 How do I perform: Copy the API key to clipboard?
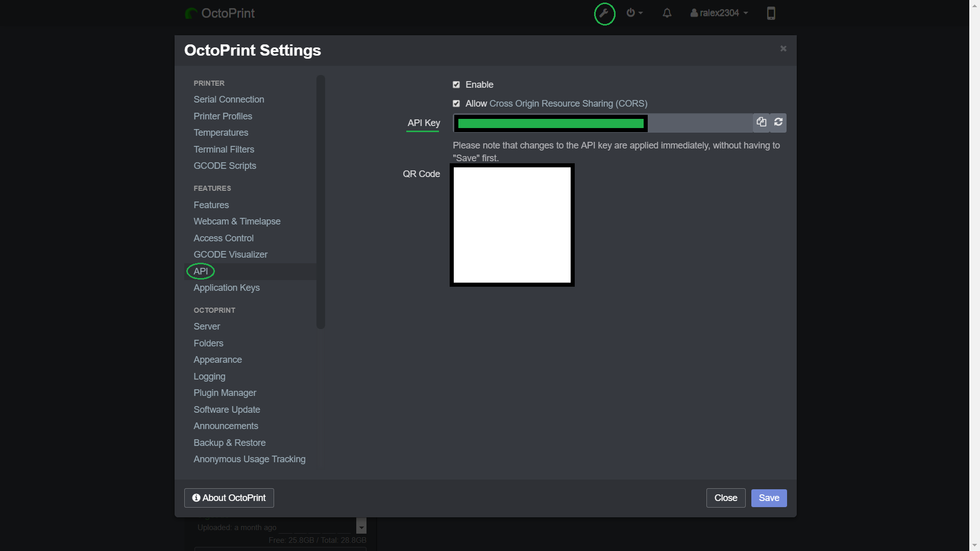[761, 122]
